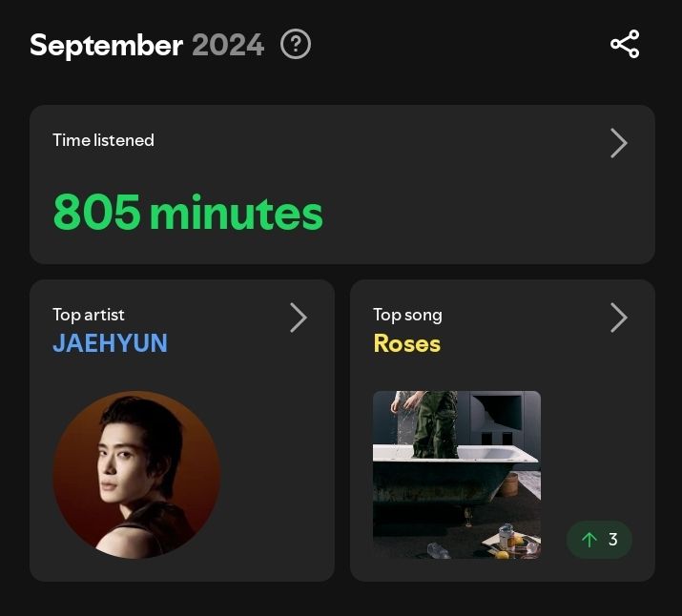Tap the green up-arrow rank badge
Image resolution: width=682 pixels, height=616 pixels.
pyautogui.click(x=599, y=540)
